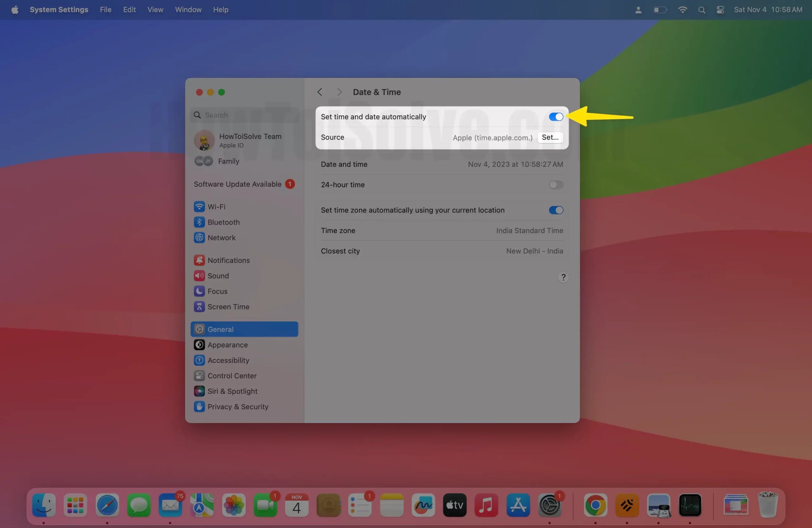Click the sidebar Search field
This screenshot has height=528, width=812.
(x=244, y=115)
